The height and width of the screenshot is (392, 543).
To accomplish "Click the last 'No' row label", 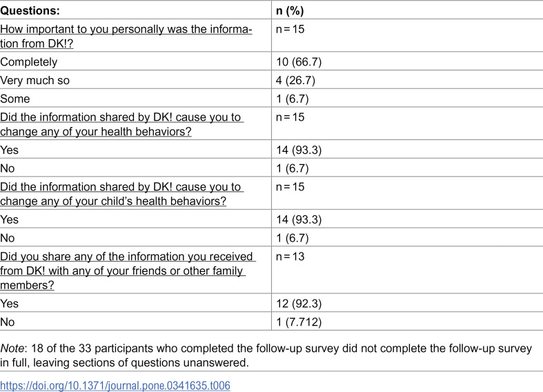I will pos(8,322).
